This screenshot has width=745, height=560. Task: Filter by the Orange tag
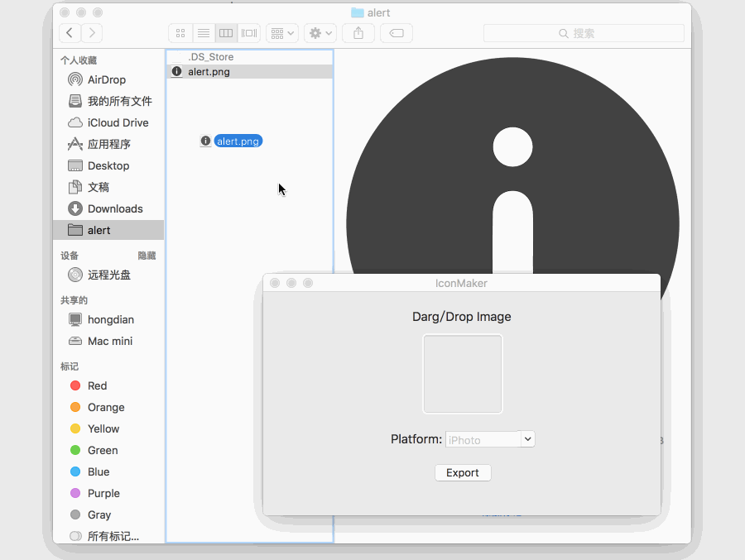pyautogui.click(x=108, y=407)
